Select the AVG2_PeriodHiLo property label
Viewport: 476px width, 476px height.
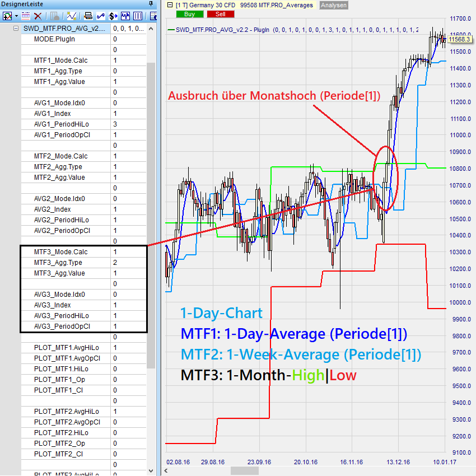[x=62, y=220]
